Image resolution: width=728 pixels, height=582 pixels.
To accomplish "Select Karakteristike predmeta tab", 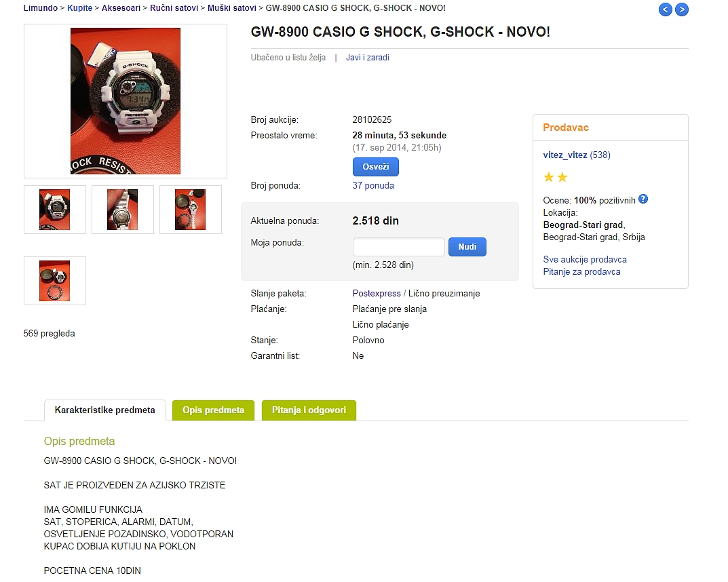I will [105, 410].
